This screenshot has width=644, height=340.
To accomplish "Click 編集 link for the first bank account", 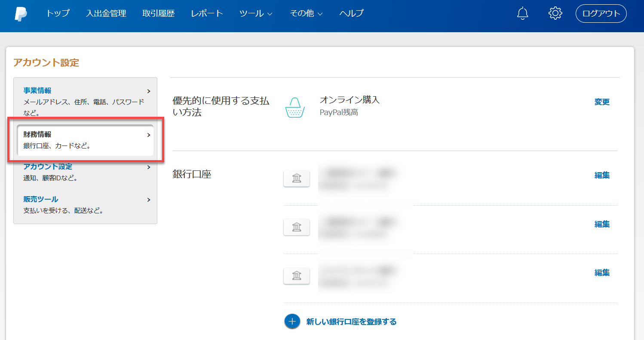I will tap(602, 175).
